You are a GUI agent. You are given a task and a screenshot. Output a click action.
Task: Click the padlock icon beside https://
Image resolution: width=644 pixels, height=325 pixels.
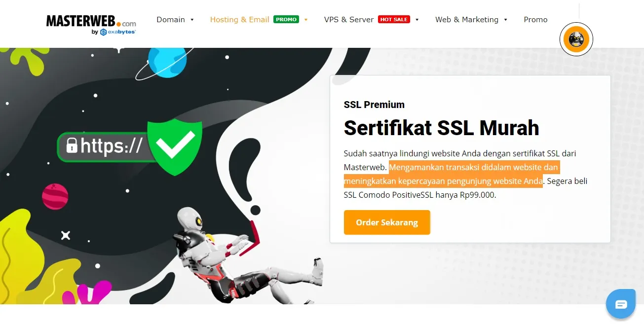[x=72, y=146]
